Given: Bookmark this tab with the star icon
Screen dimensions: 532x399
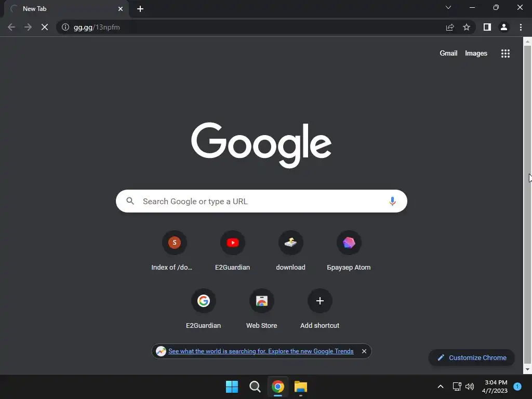Looking at the screenshot, I should point(467,27).
